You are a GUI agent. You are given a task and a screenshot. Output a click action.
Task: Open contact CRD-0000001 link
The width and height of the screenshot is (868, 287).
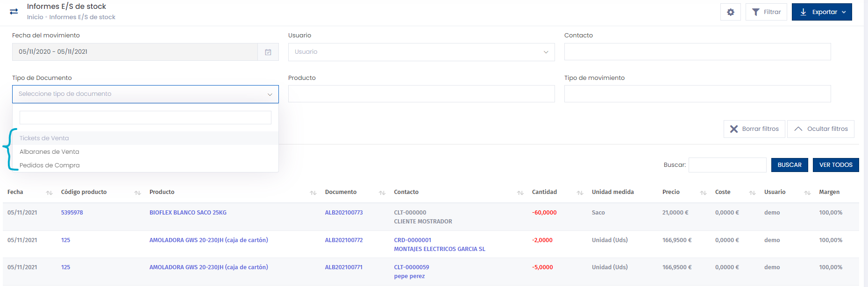[413, 240]
